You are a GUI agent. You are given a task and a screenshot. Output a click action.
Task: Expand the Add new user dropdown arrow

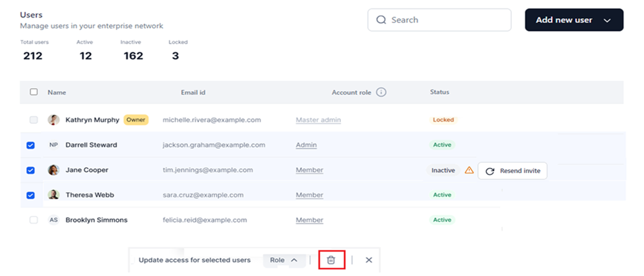pyautogui.click(x=607, y=21)
